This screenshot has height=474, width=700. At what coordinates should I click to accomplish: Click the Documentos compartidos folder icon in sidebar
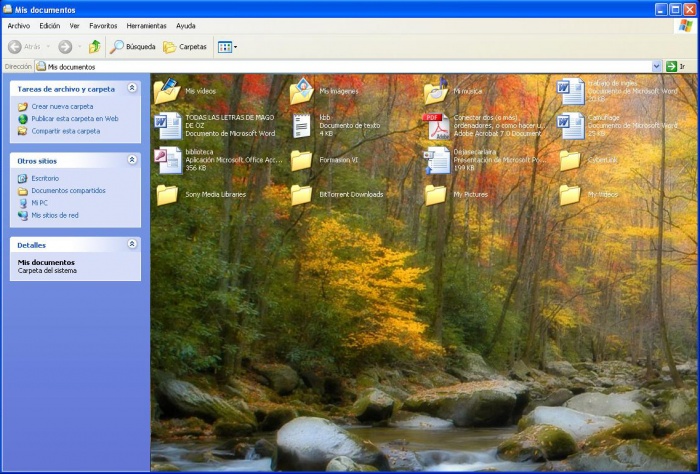point(22,191)
